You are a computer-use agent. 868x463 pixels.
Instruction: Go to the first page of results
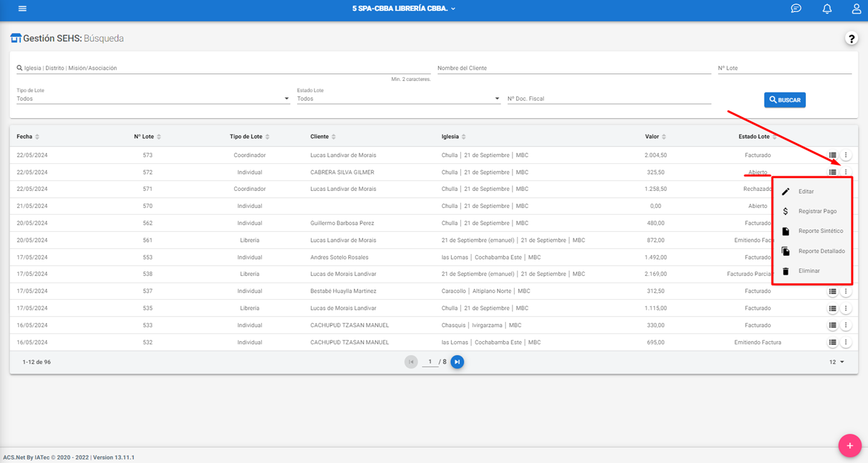(x=411, y=362)
